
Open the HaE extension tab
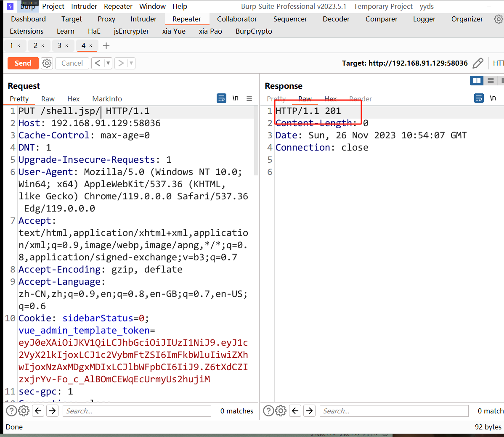click(x=94, y=32)
